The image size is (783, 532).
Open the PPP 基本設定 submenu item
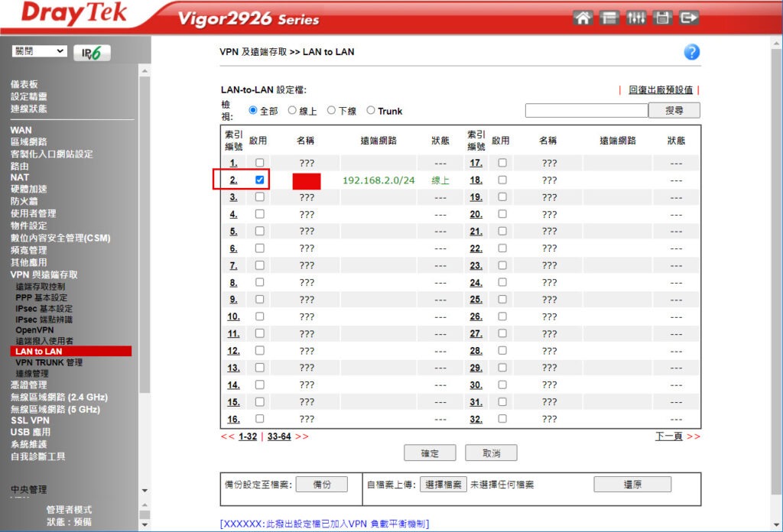(x=41, y=297)
